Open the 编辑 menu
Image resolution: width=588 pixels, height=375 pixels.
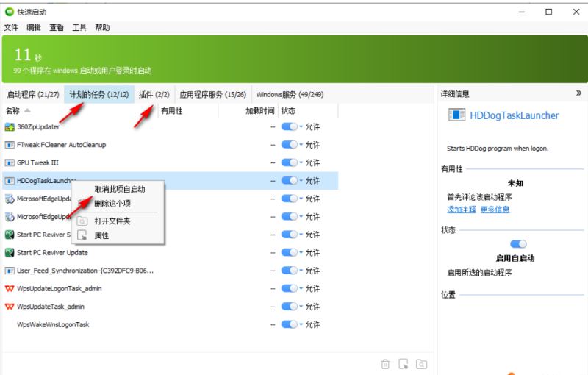34,27
